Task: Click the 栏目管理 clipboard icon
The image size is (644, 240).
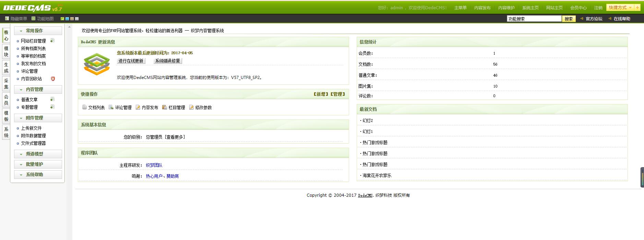Action: click(x=165, y=107)
